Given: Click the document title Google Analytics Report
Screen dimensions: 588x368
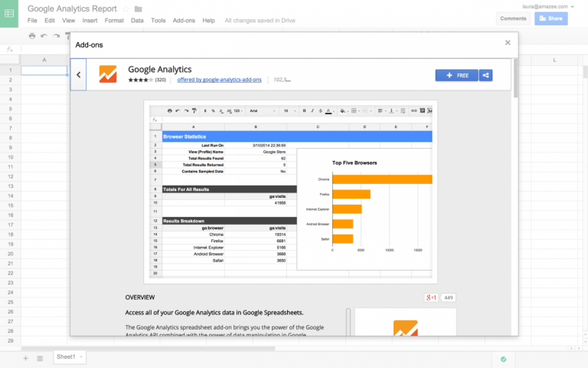Looking at the screenshot, I should (72, 8).
